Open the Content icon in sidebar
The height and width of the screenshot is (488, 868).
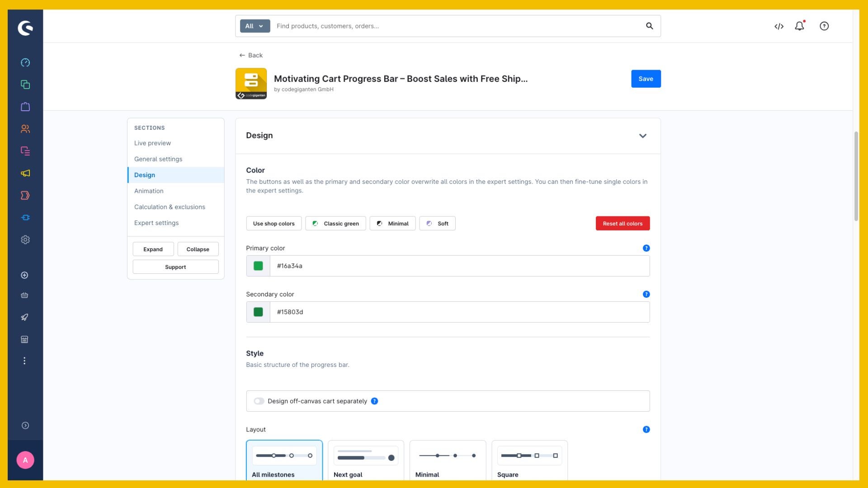click(25, 151)
